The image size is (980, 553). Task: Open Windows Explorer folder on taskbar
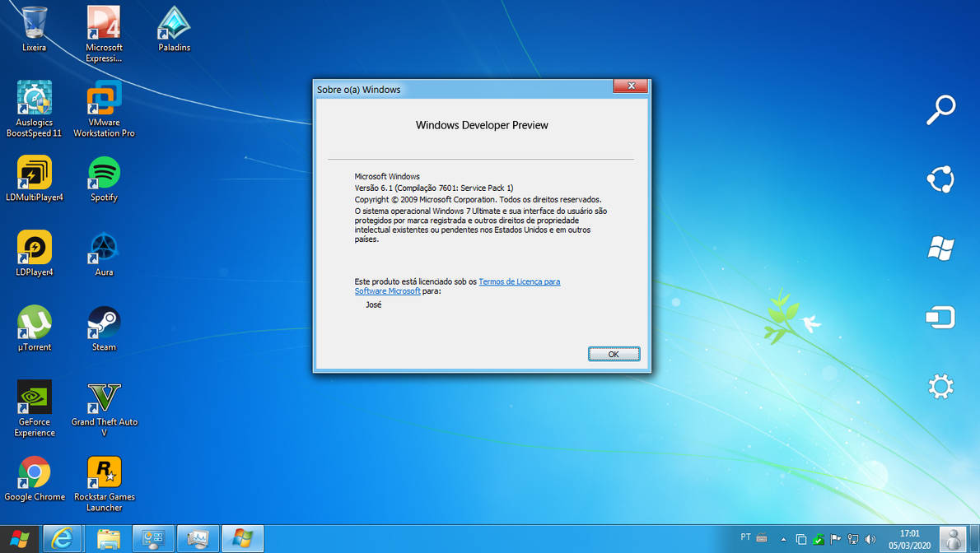point(108,539)
